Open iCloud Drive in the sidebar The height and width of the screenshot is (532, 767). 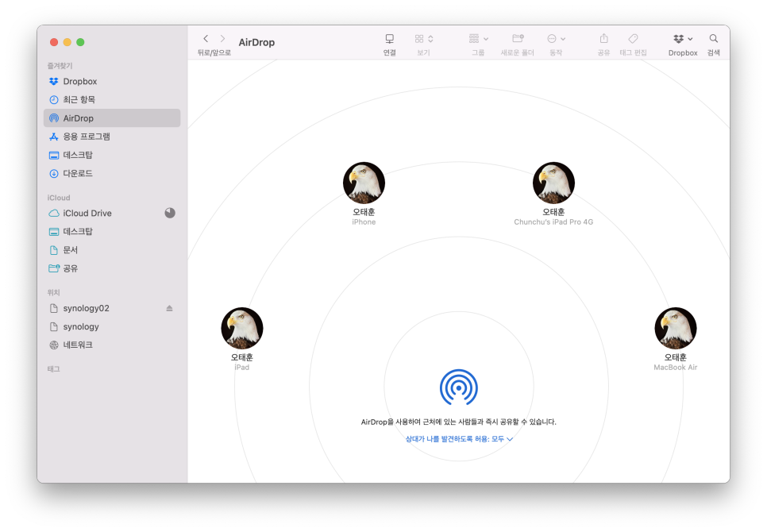pyautogui.click(x=112, y=213)
